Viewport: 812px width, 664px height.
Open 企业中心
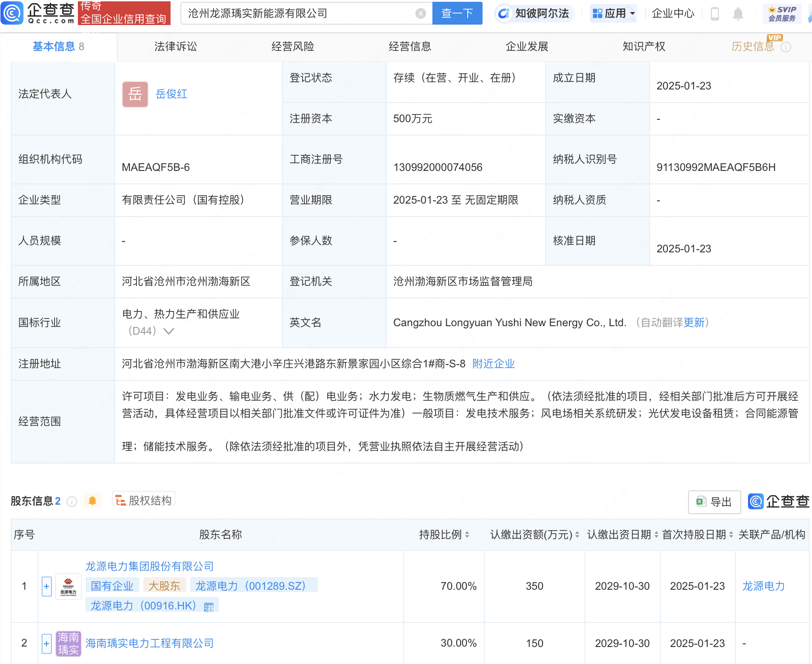[673, 13]
